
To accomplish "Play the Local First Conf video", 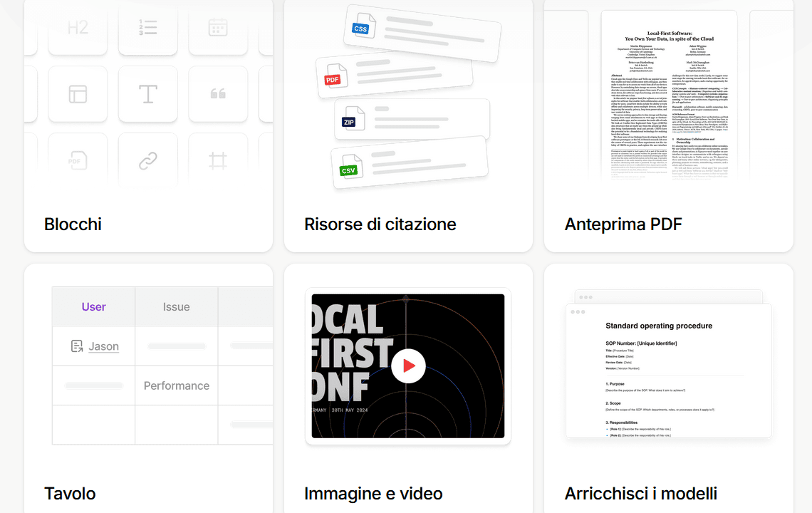I will point(408,366).
